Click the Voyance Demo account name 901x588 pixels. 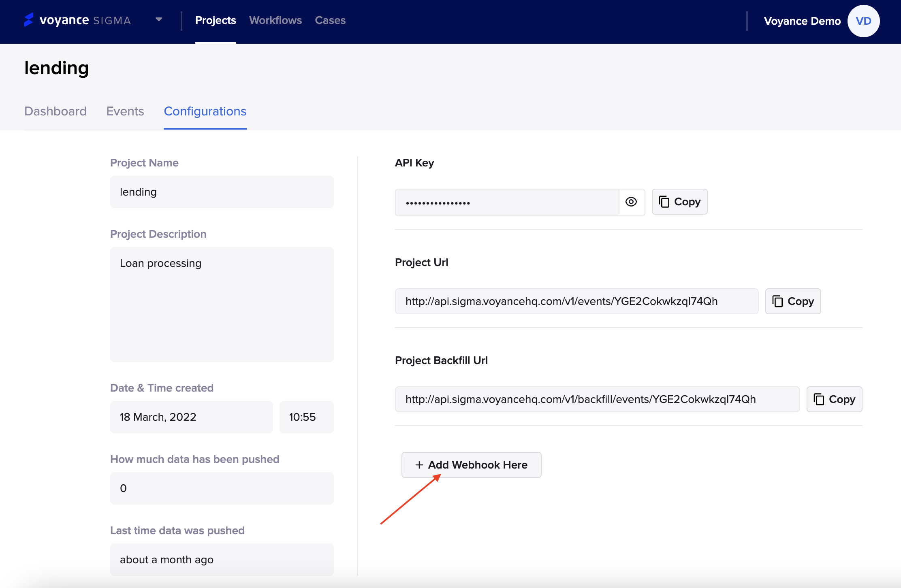802,21
